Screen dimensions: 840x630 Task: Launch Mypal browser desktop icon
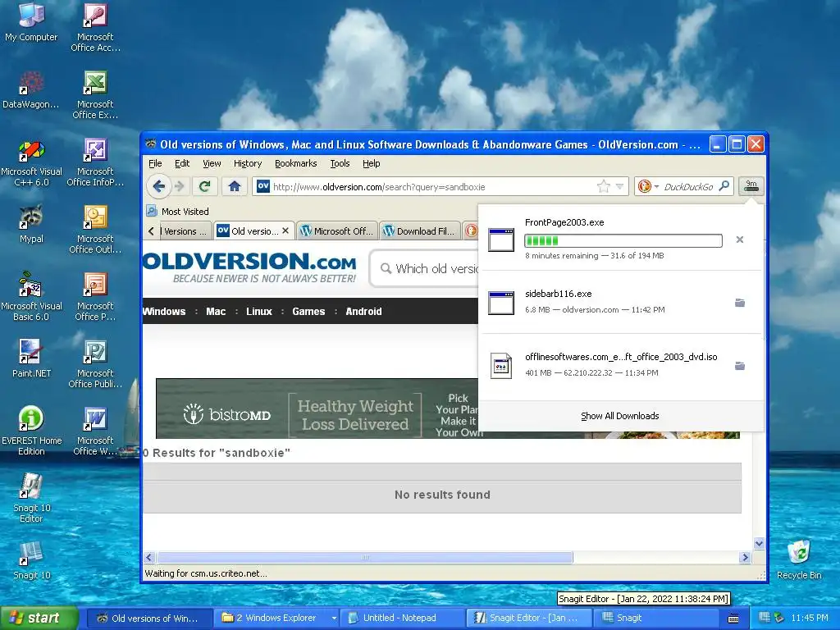[x=31, y=224]
